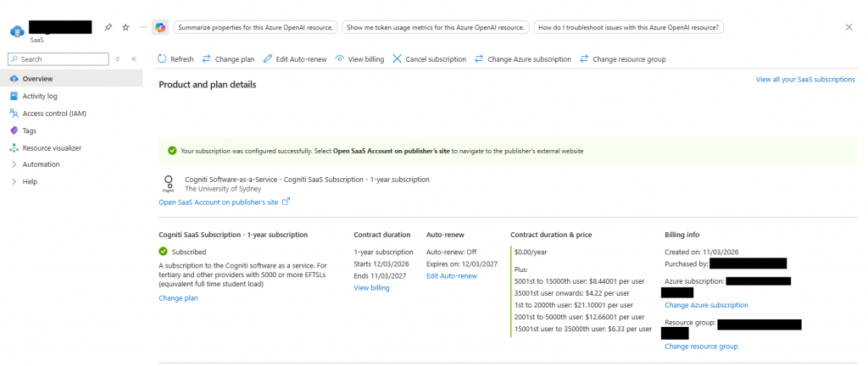Click the Refresh toolbar button
This screenshot has height=366, width=868.
[175, 59]
